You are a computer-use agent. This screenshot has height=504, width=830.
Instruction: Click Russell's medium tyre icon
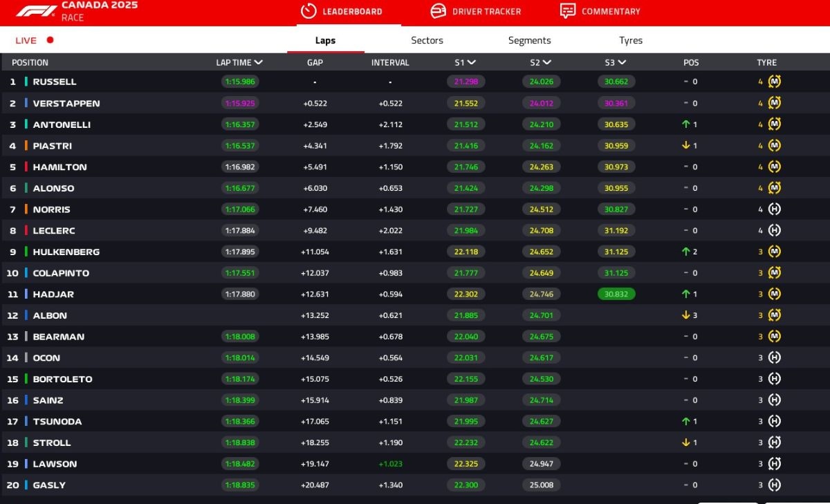[775, 82]
